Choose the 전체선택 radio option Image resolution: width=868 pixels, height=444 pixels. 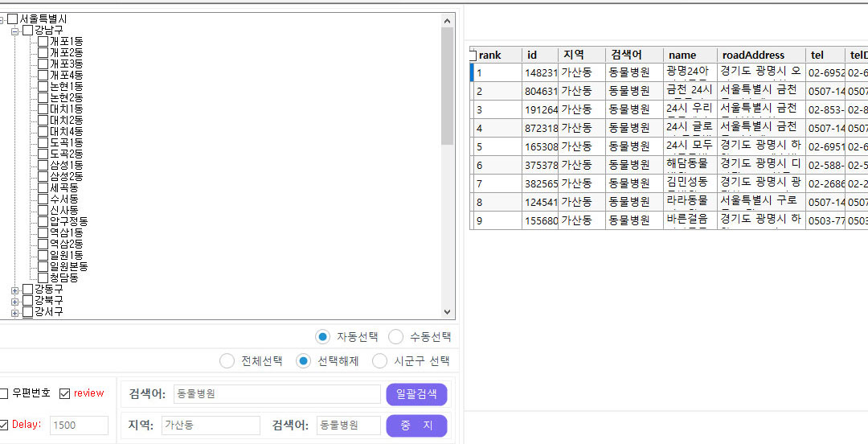(227, 361)
